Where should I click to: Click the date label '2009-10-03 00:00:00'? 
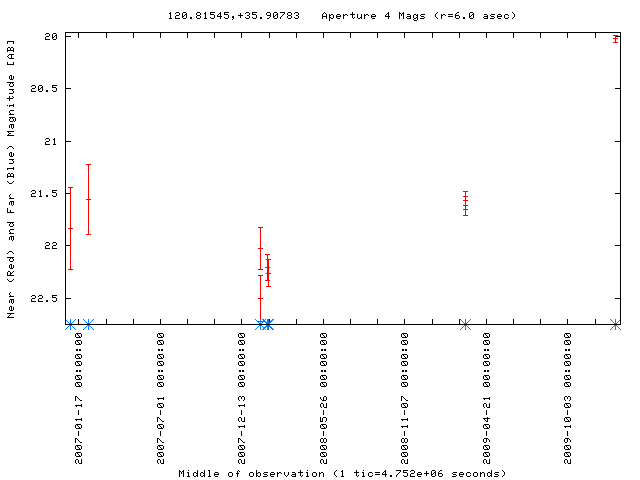tap(568, 398)
